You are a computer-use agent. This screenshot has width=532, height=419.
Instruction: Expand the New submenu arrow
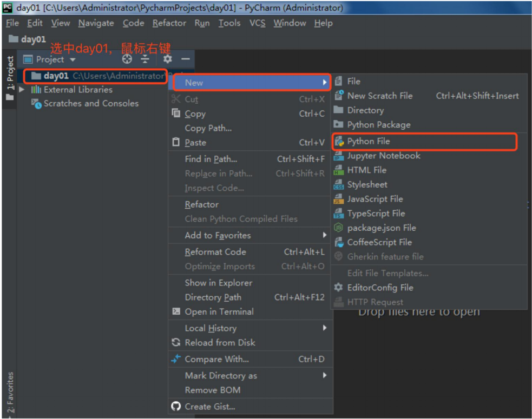pyautogui.click(x=325, y=82)
